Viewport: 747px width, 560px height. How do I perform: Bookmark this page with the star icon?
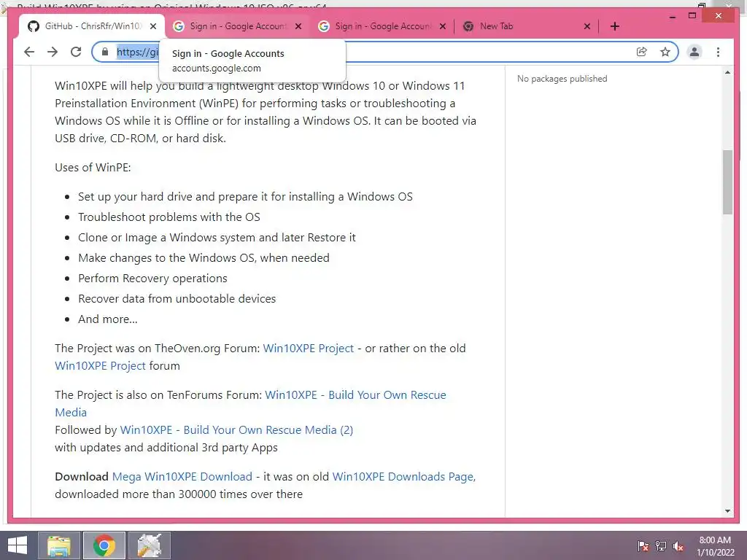pyautogui.click(x=665, y=52)
